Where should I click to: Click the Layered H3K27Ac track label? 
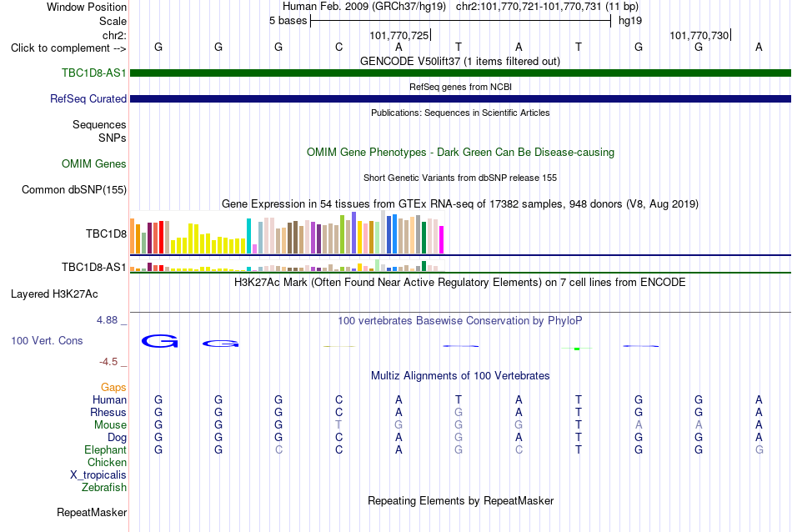point(54,294)
